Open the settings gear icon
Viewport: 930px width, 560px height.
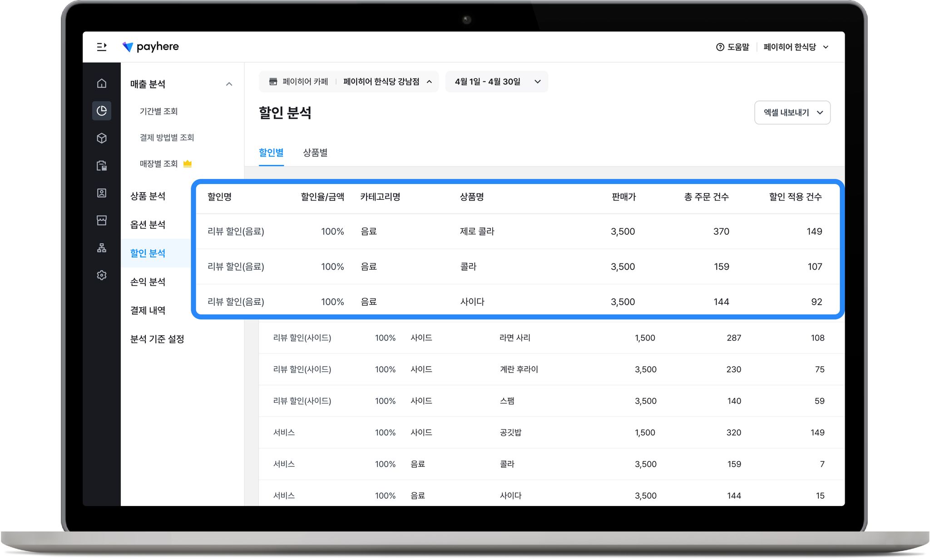(102, 275)
